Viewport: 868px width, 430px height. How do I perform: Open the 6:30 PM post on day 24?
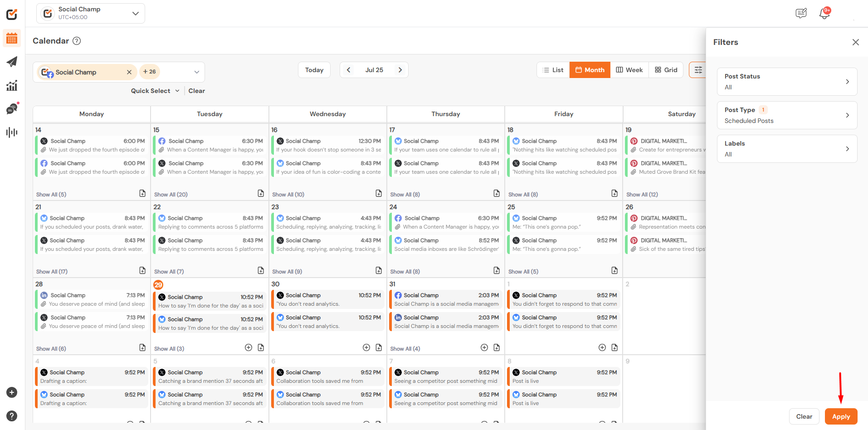click(x=447, y=222)
